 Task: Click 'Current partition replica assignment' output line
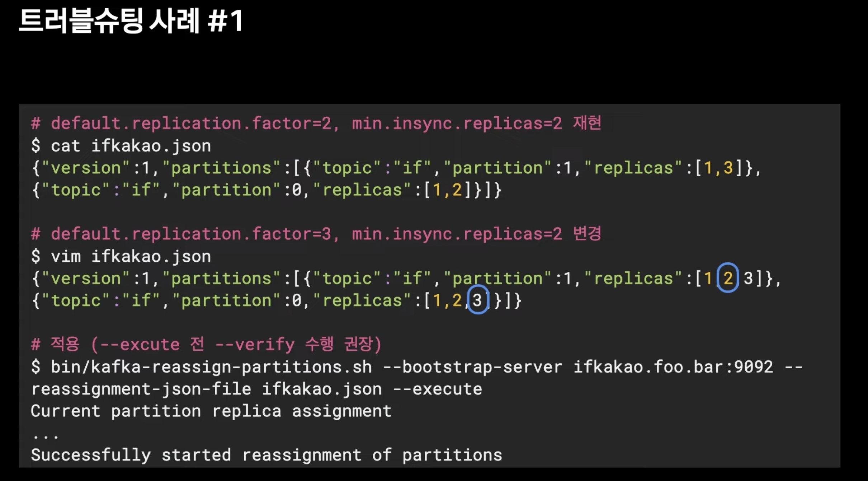click(211, 411)
